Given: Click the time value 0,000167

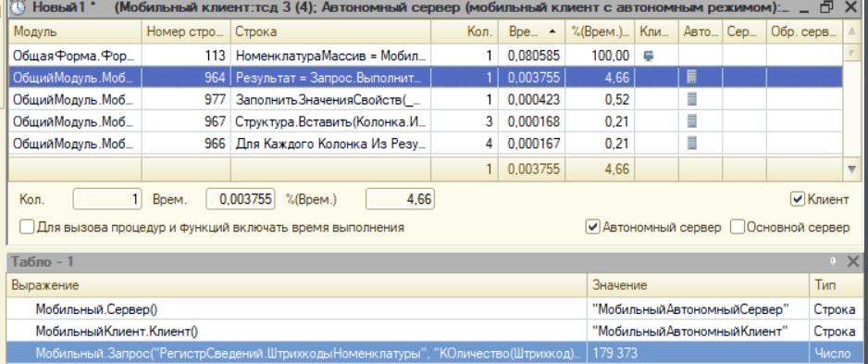Looking at the screenshot, I should pyautogui.click(x=534, y=144).
